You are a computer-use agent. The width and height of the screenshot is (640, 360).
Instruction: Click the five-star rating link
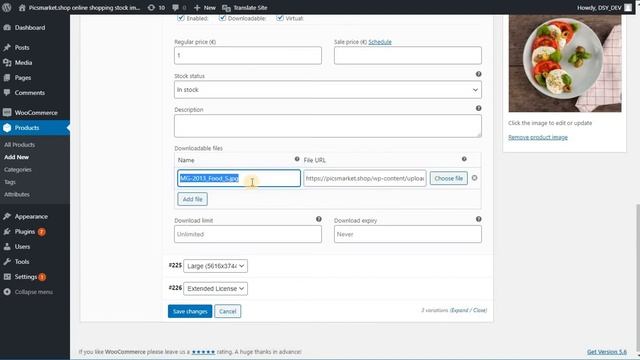click(x=203, y=351)
